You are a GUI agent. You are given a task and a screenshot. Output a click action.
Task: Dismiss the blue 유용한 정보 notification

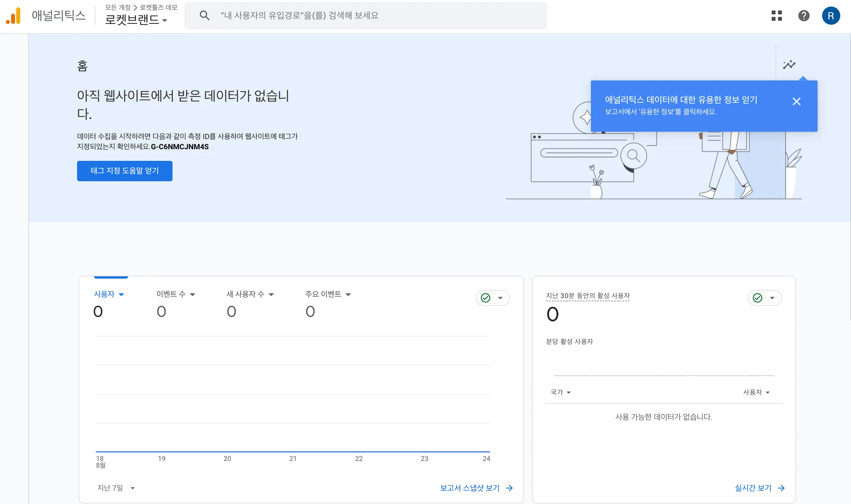[796, 101]
